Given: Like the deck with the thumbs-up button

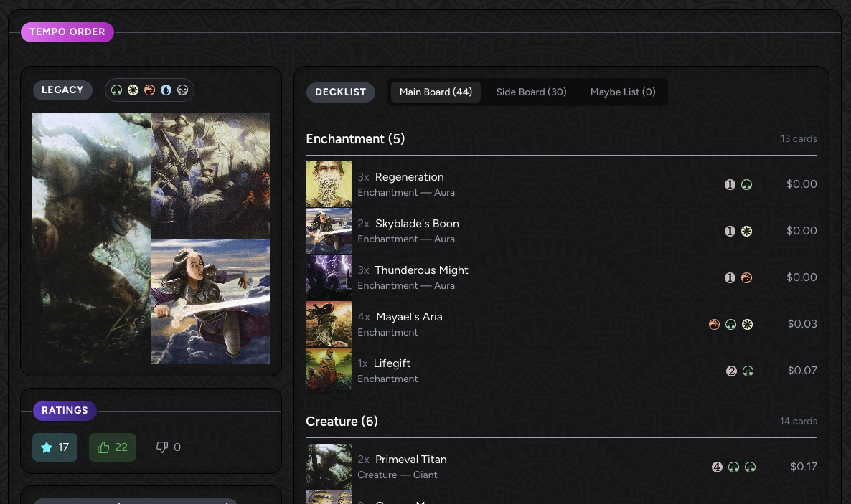Looking at the screenshot, I should pos(113,447).
